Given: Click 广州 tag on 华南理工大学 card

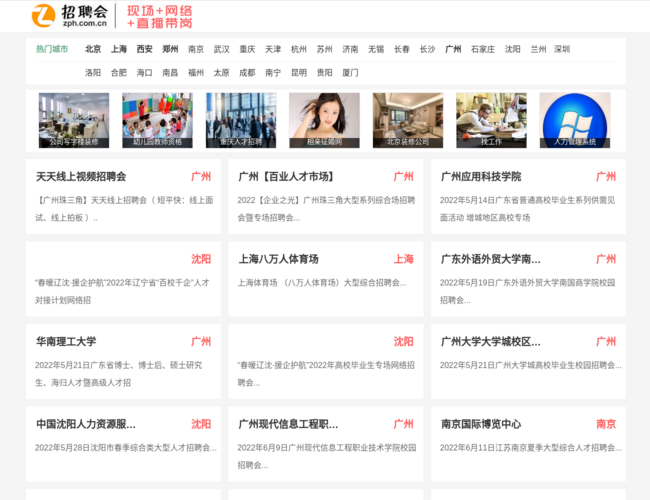Looking at the screenshot, I should coord(201,342).
